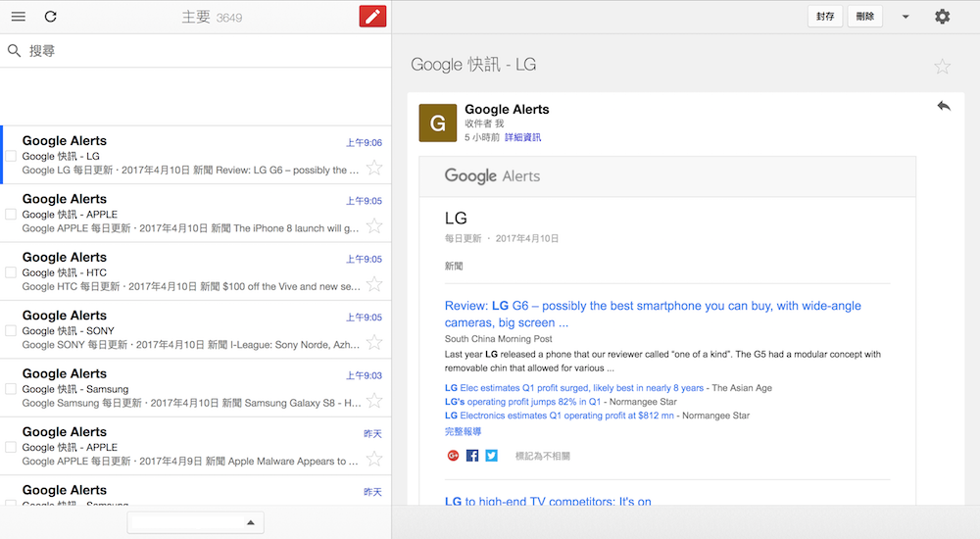The height and width of the screenshot is (539, 980).
Task: Refresh the inbox list
Action: click(x=51, y=17)
